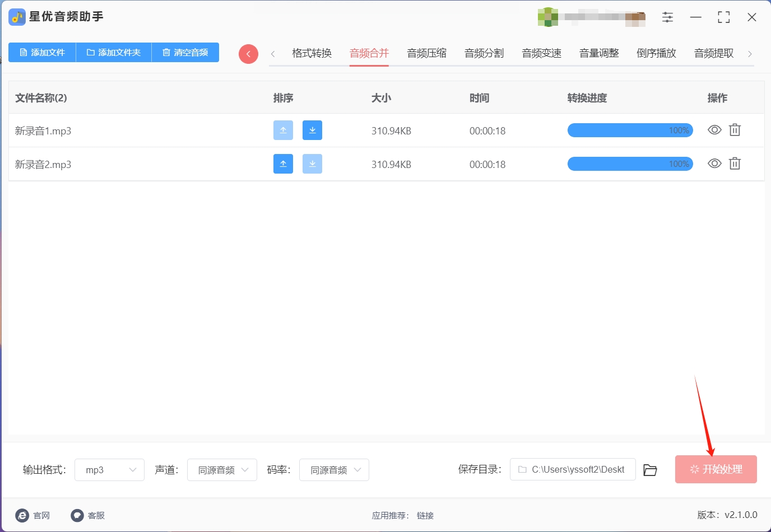Move 新录音1.mp3 down in order

click(312, 130)
